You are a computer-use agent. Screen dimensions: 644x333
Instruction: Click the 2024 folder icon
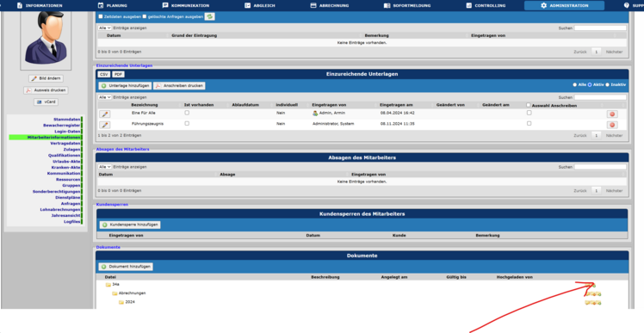click(x=121, y=302)
